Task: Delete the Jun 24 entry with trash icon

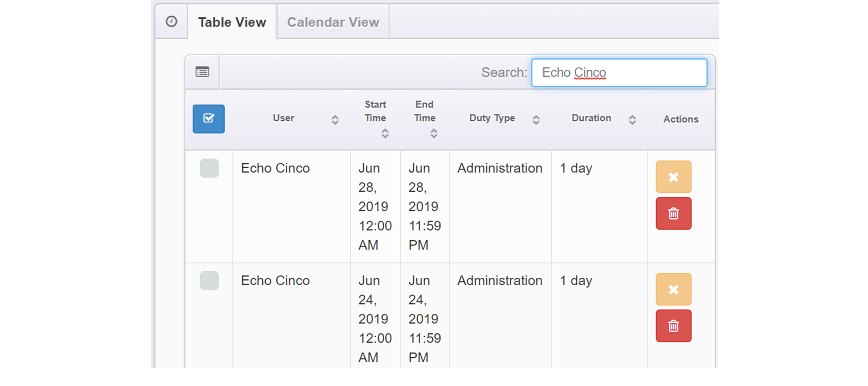Action: click(673, 326)
